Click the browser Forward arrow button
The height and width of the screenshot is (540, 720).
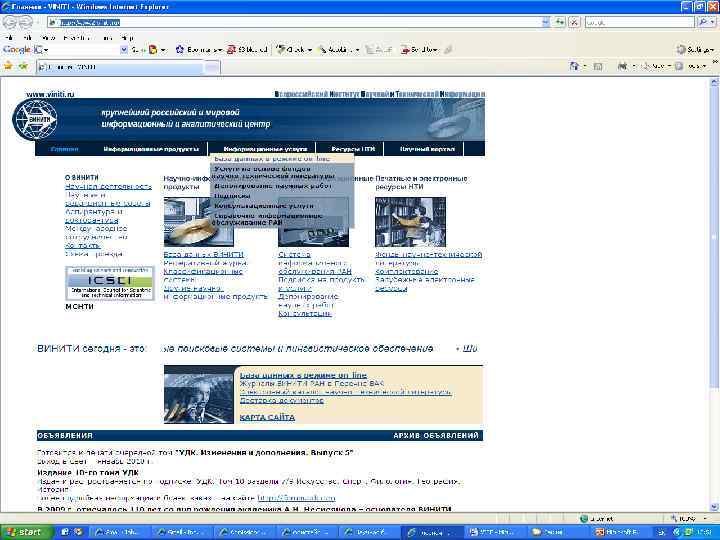pos(25,22)
